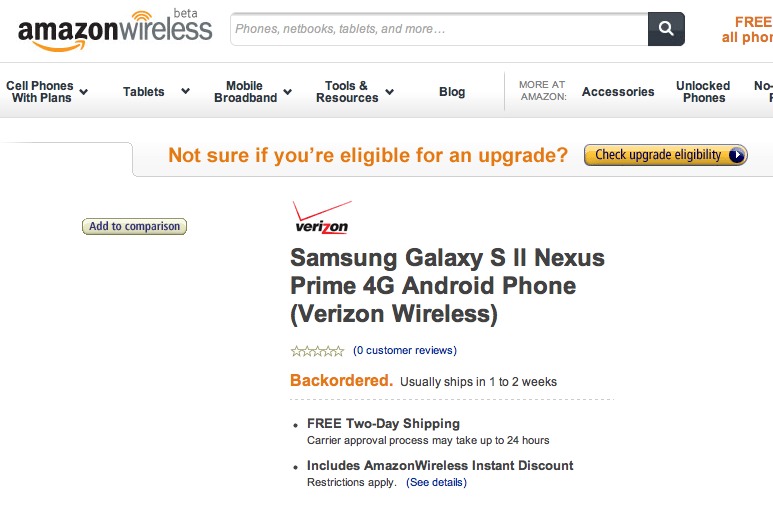Open the Accessories section
The height and width of the screenshot is (528, 773).
(618, 92)
